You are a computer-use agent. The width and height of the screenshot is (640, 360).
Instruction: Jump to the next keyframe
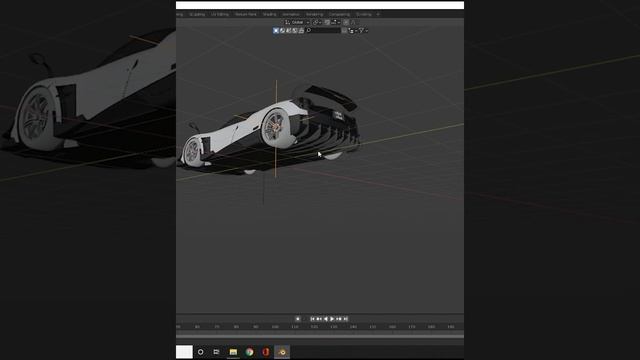339,319
